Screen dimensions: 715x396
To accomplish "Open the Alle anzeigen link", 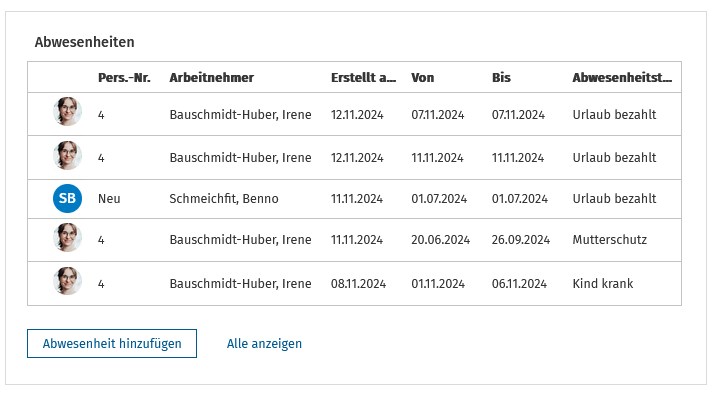I will (264, 344).
